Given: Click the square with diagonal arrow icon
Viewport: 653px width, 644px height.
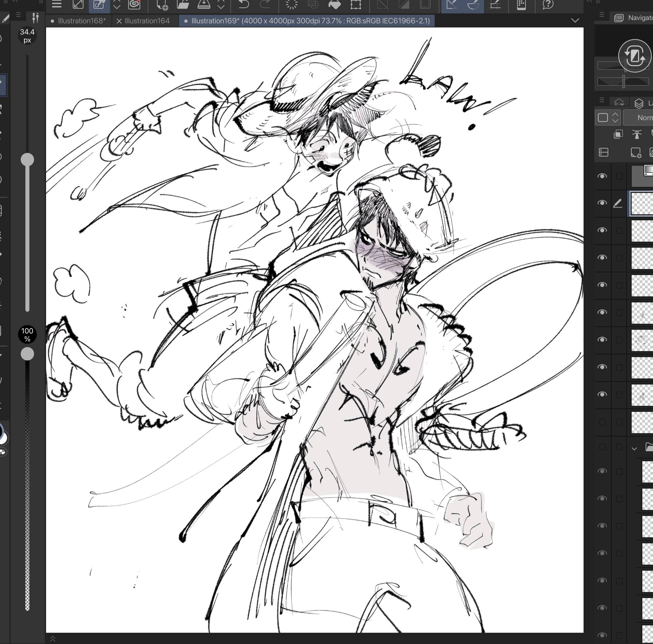Looking at the screenshot, I should tap(78, 4).
